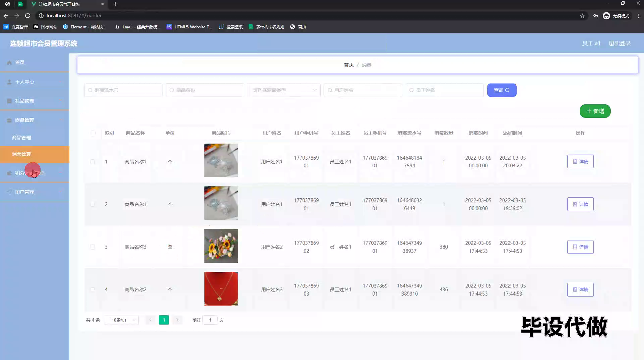
Task: Click 用户姓名3 cell in row 4
Action: coord(272,289)
